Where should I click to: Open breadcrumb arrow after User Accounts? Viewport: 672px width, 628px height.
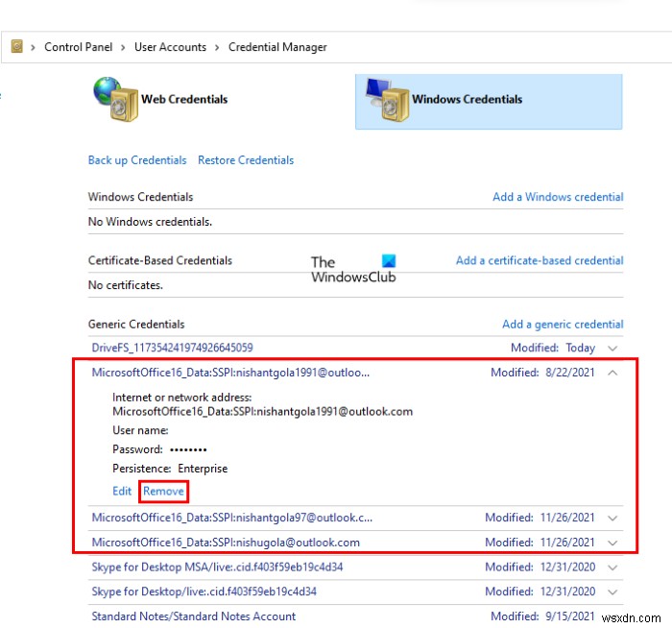click(217, 47)
